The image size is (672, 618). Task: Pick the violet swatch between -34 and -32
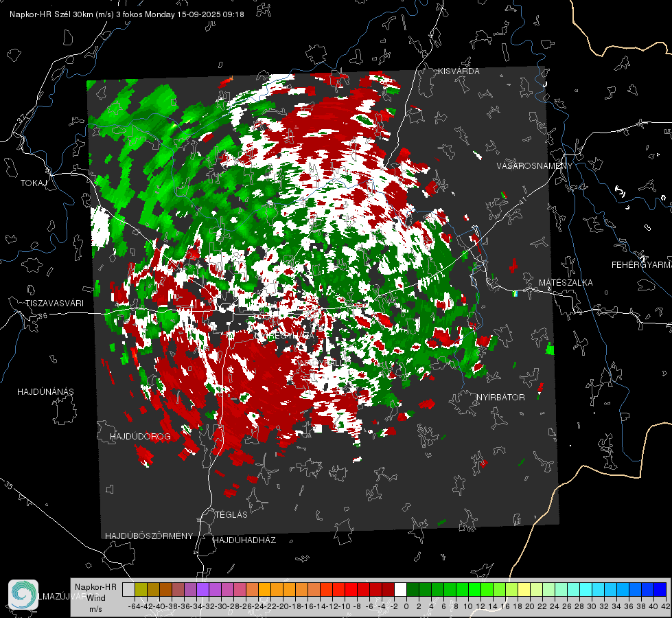click(x=202, y=589)
